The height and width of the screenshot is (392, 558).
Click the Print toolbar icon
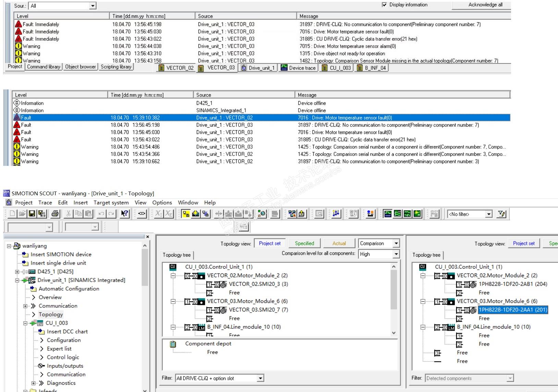(55, 214)
